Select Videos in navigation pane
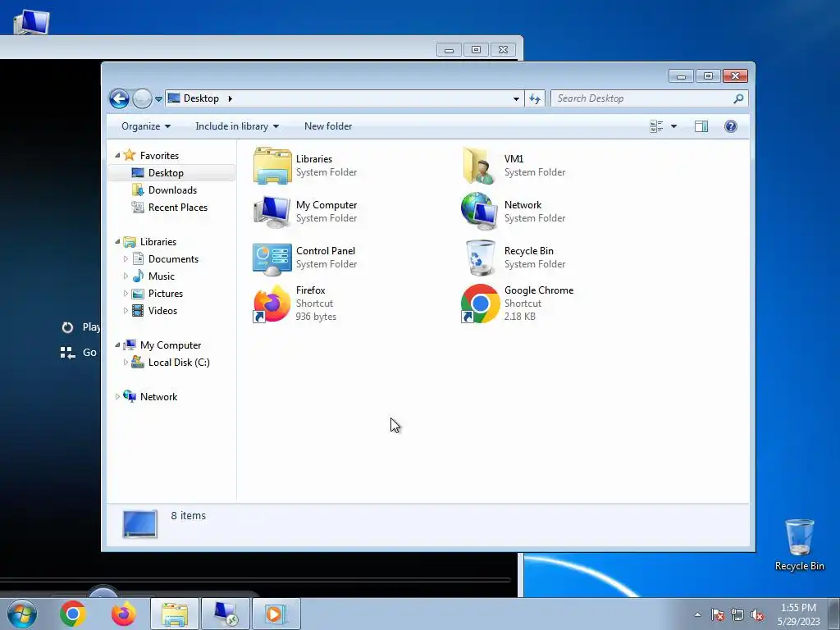Screen dimensions: 840x630 [162, 311]
